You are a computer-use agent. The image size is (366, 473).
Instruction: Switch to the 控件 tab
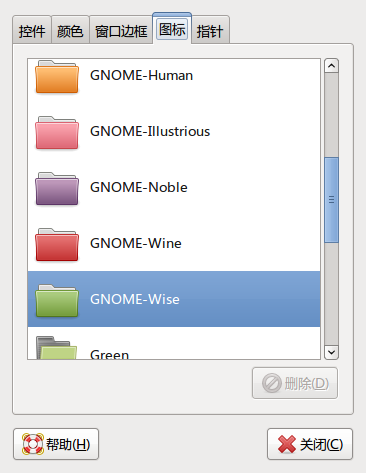coord(32,31)
